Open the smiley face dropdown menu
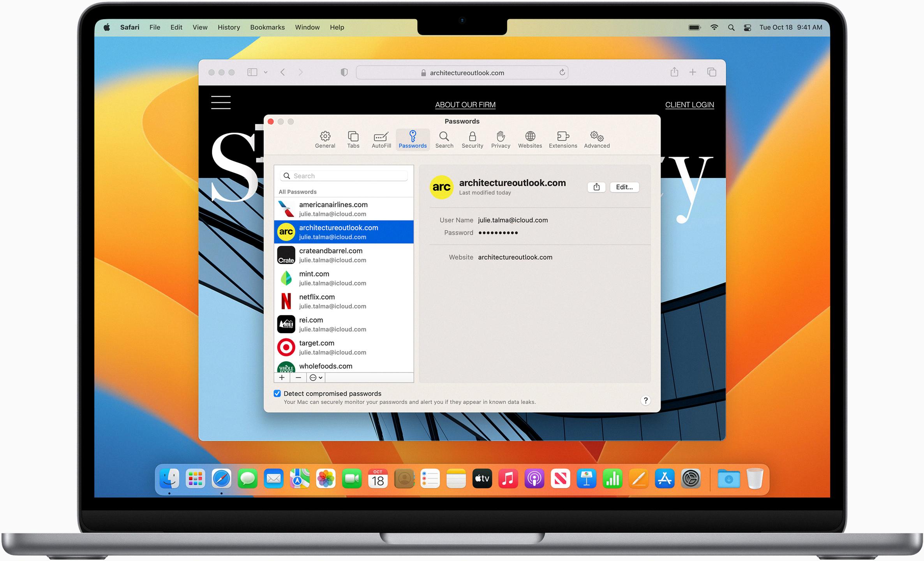The image size is (924, 561). [315, 378]
